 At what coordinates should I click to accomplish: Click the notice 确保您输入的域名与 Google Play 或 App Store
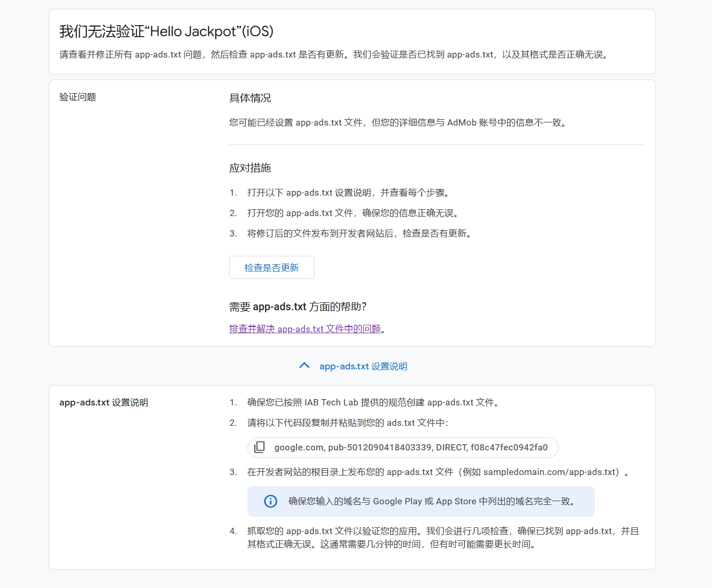click(x=433, y=501)
